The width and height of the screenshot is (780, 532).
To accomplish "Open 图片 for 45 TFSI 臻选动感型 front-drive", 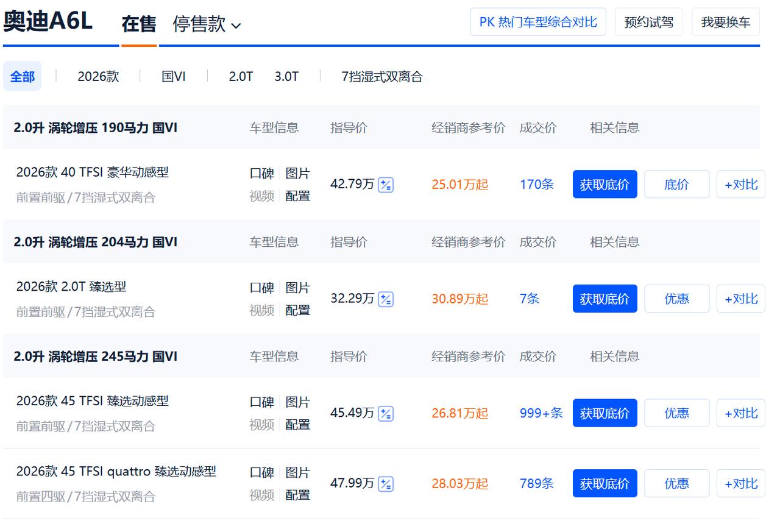I will 298,403.
